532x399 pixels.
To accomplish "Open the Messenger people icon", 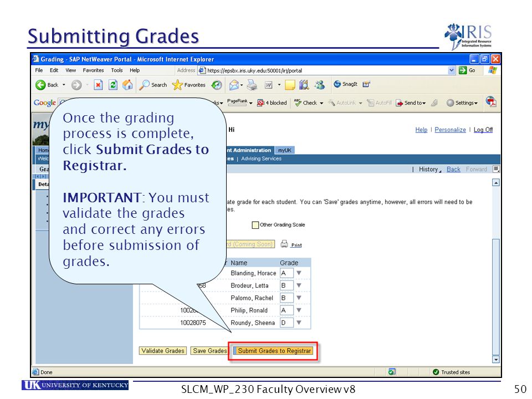I will point(319,84).
